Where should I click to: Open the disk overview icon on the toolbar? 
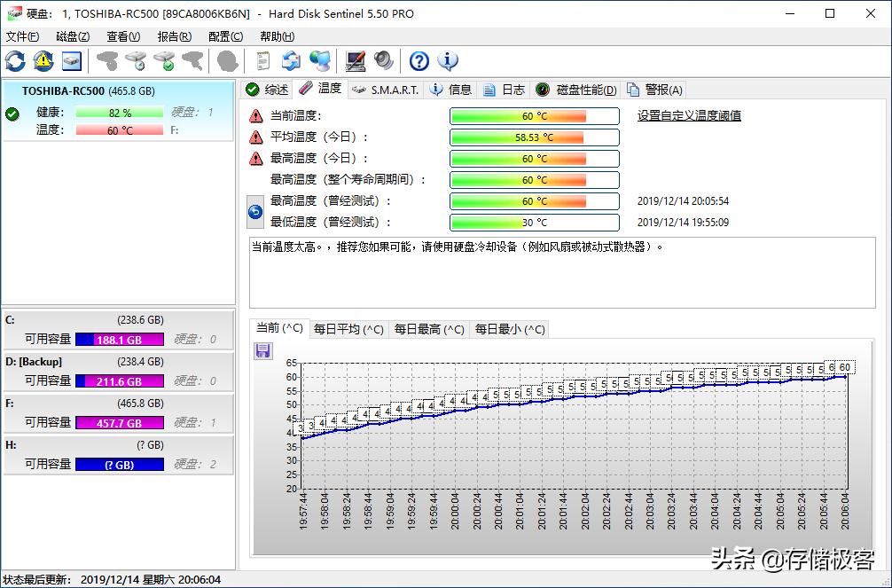click(x=72, y=61)
